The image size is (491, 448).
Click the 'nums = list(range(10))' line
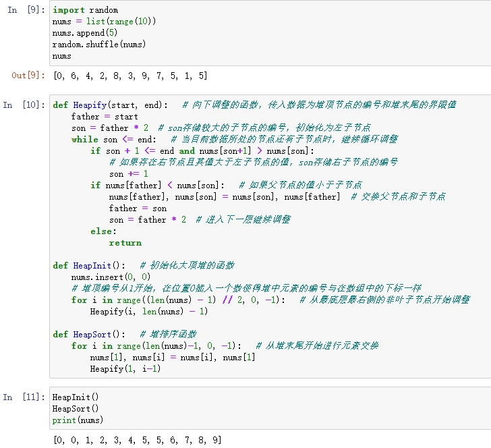coord(104,22)
